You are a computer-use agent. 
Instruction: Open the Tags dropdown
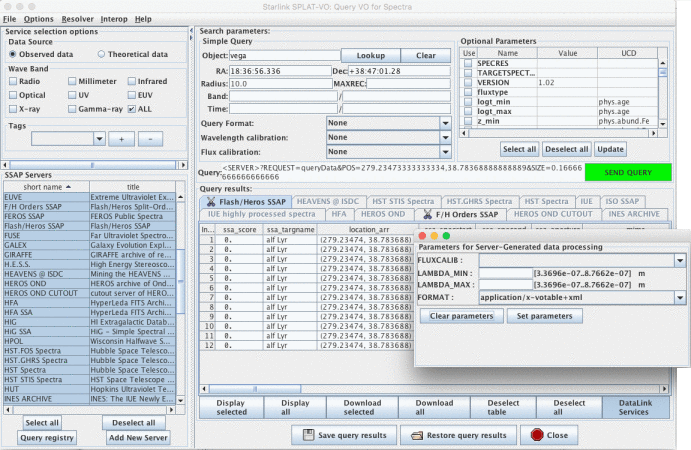100,139
